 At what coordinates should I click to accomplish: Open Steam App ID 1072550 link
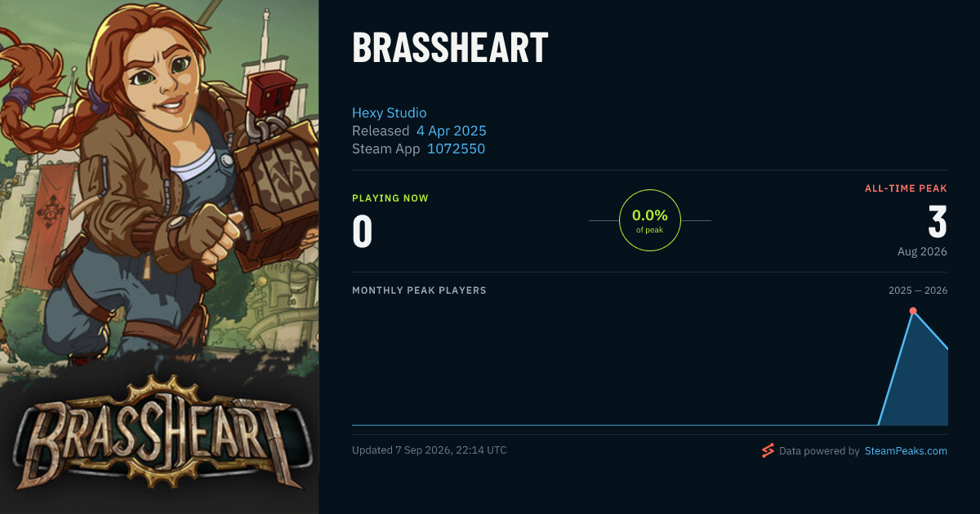(x=457, y=148)
